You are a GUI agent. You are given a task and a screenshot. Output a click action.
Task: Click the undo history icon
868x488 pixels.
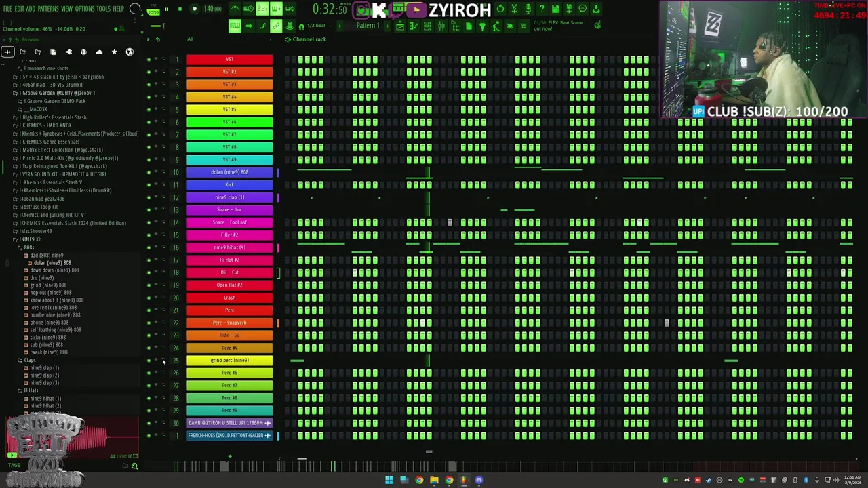click(x=500, y=9)
